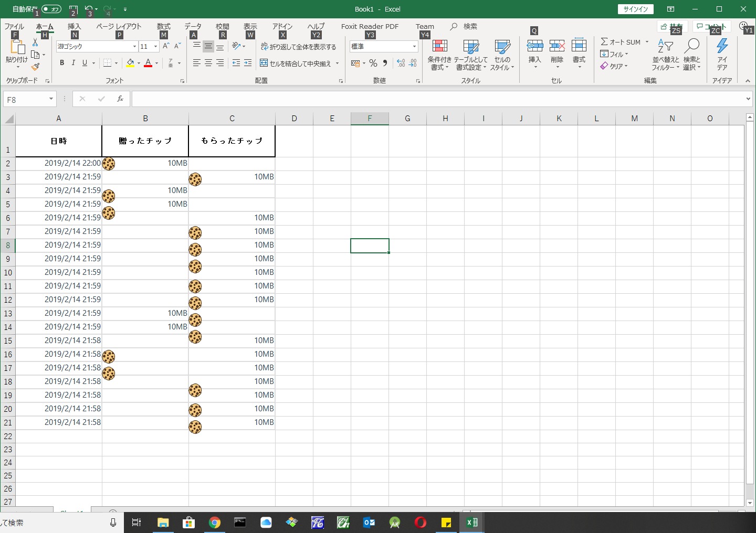Click the Find and Select magnifier icon
The image size is (756, 533).
[692, 47]
